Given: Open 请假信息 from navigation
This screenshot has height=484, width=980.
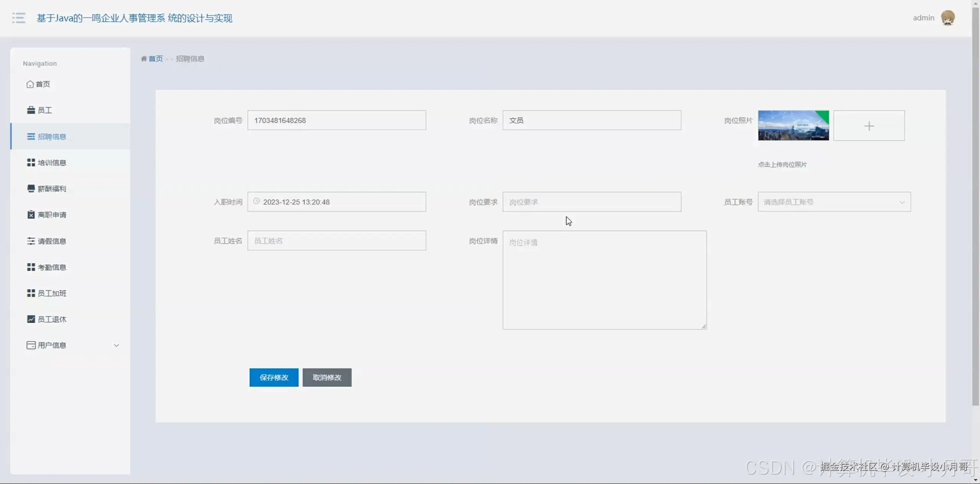Looking at the screenshot, I should coord(52,241).
